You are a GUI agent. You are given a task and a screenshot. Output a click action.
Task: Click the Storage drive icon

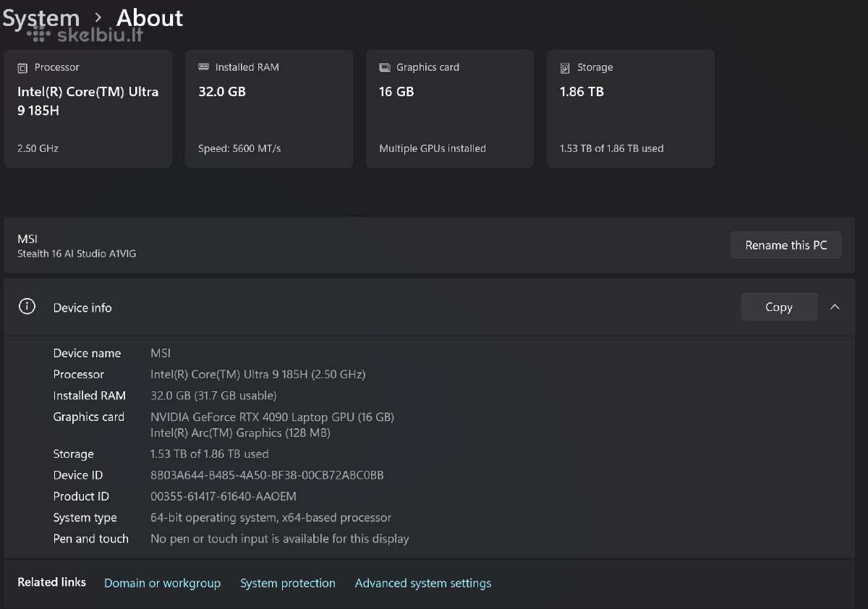(565, 68)
